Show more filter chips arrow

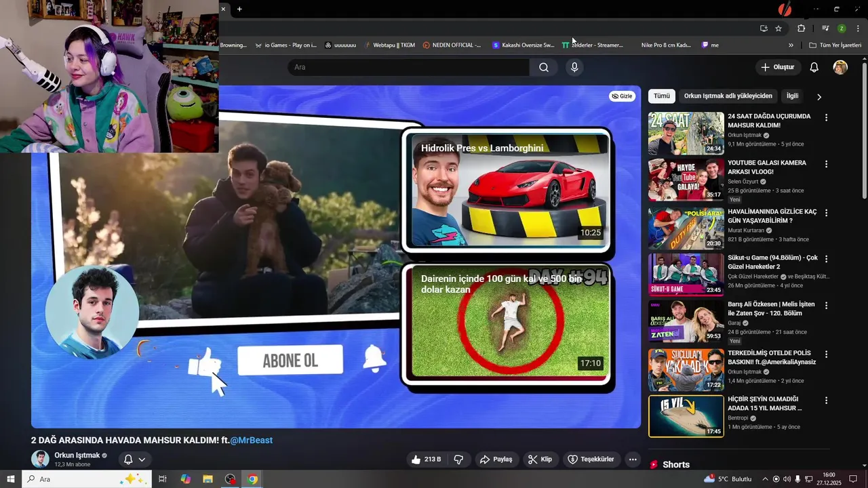pyautogui.click(x=818, y=96)
